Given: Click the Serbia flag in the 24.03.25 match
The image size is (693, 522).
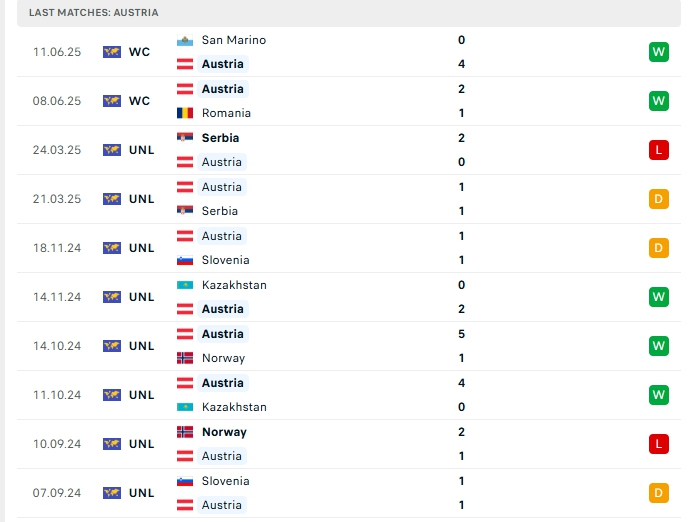Looking at the screenshot, I should pos(185,138).
